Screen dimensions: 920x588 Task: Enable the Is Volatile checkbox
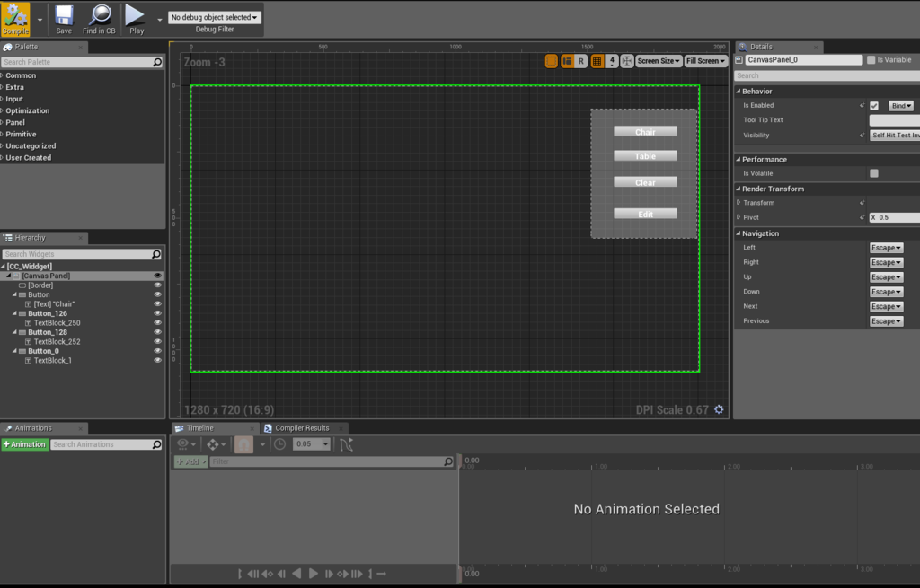[873, 173]
